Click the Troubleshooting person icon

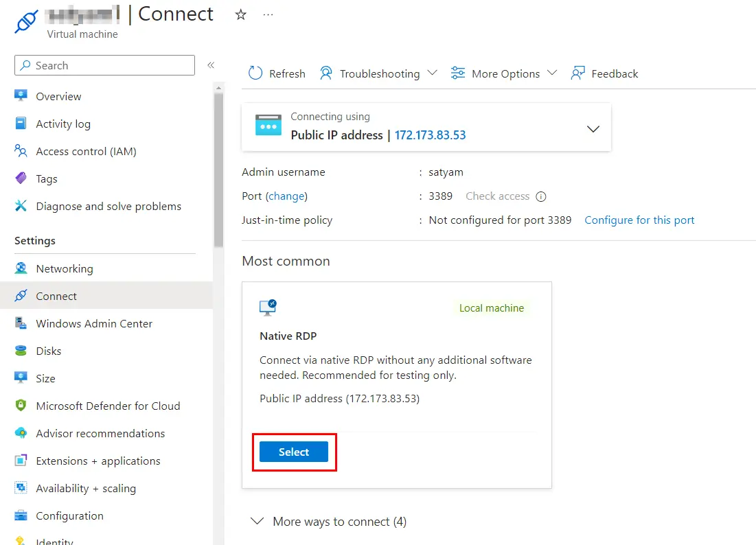(326, 73)
